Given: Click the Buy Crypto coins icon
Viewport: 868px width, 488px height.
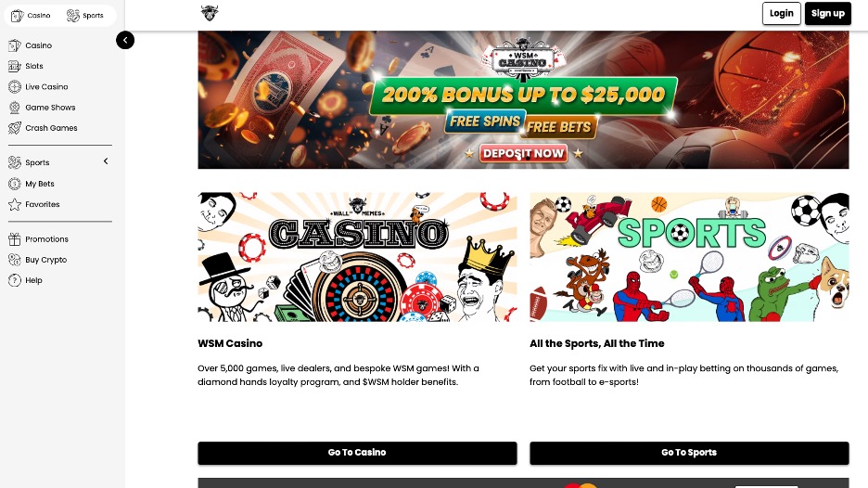Looking at the screenshot, I should tap(15, 260).
